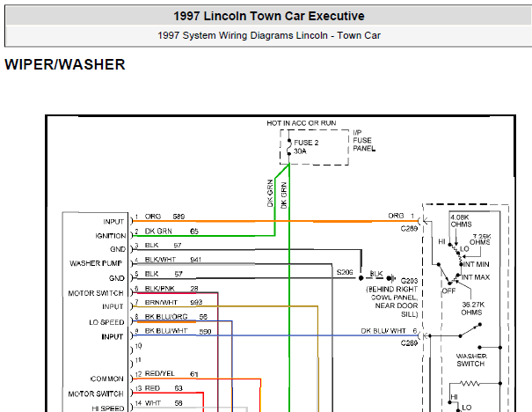Image resolution: width=532 pixels, height=412 pixels.
Task: Click the 'BK BLU/WHT 590' wire label
Action: (178, 331)
